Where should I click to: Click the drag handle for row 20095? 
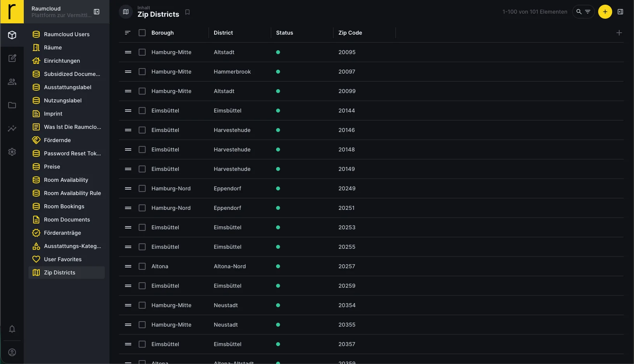(128, 52)
